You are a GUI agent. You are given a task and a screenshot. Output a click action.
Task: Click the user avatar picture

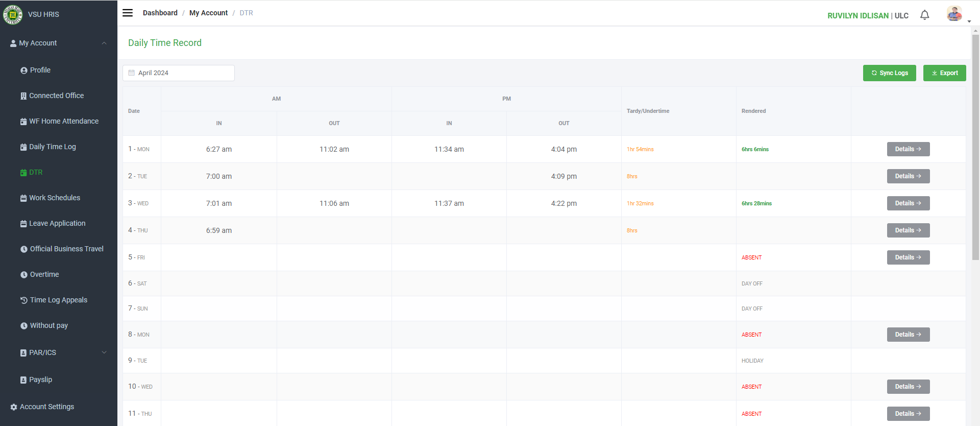[954, 14]
